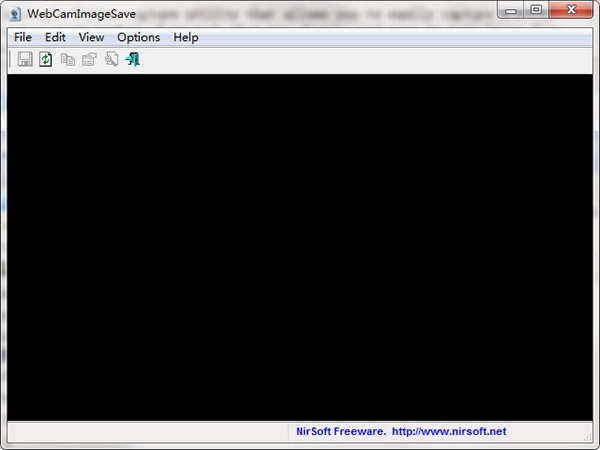This screenshot has width=600, height=450.
Task: Open the File menu
Action: [23, 37]
